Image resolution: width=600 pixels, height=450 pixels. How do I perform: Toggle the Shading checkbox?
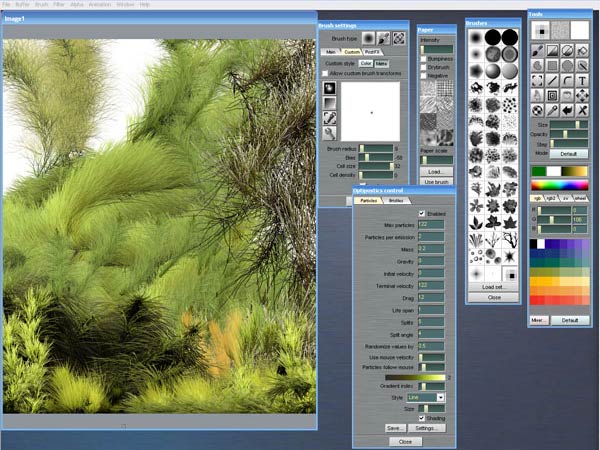tap(422, 418)
